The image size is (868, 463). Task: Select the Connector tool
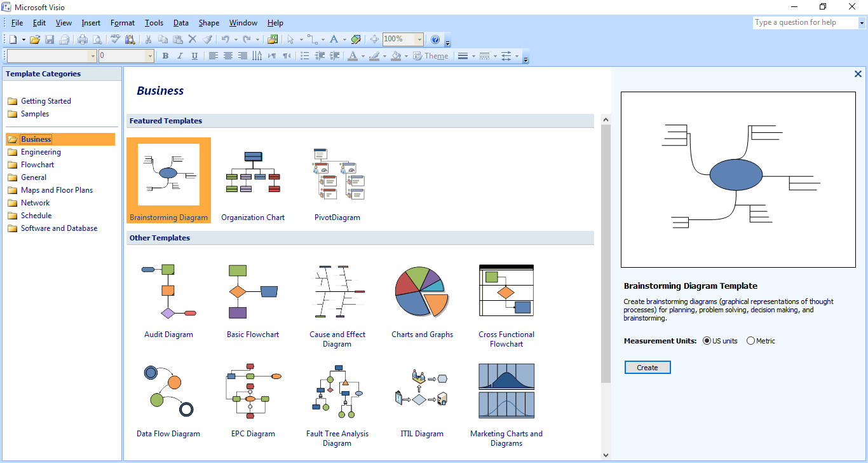point(312,39)
